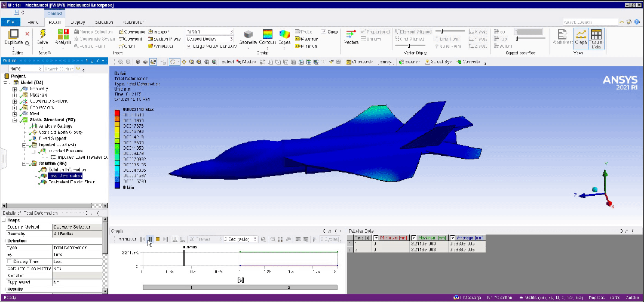The image size is (644, 302).
Task: Uncheck the Maximum column checkbox
Action: click(413, 238)
